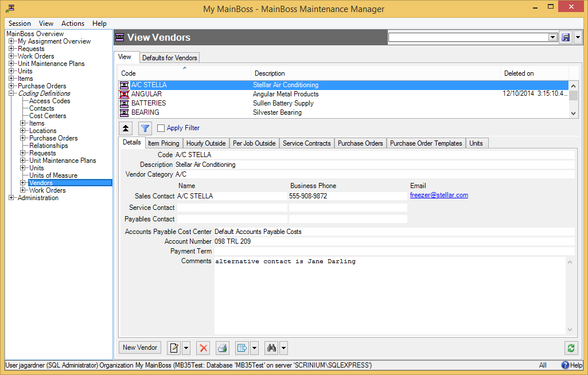This screenshot has height=375, width=588.
Task: Click the Print icon in bottom toolbar
Action: click(223, 347)
